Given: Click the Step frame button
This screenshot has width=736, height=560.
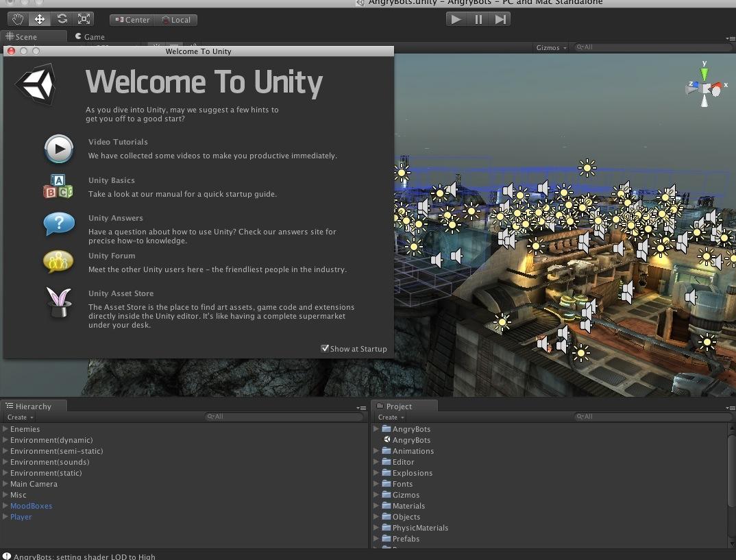Looking at the screenshot, I should pos(500,19).
